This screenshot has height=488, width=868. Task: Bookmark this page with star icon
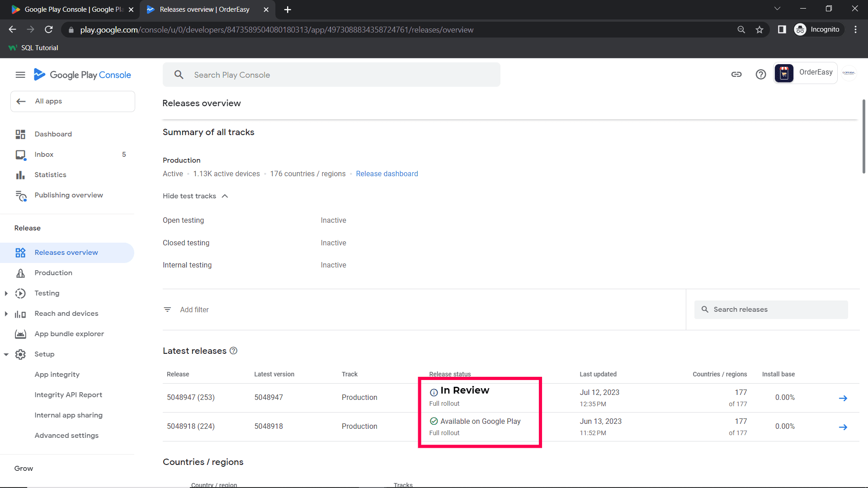759,30
